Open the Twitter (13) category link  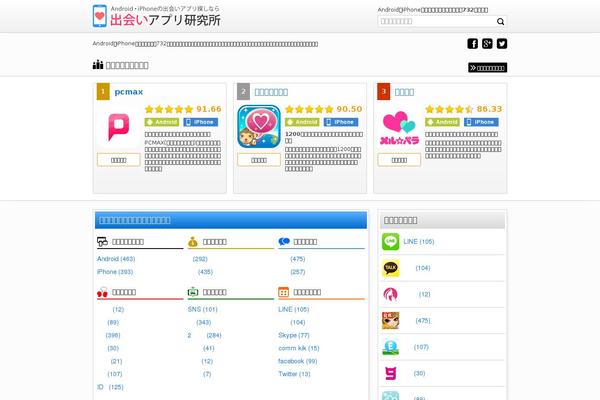click(x=294, y=374)
